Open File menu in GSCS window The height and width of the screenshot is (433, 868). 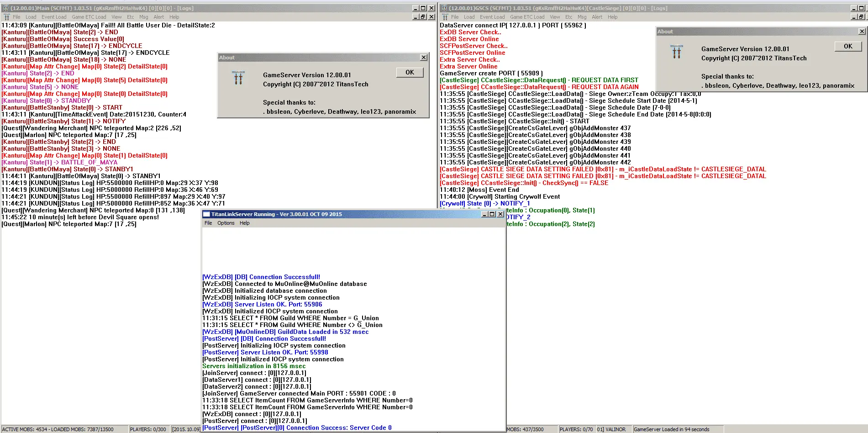(455, 17)
